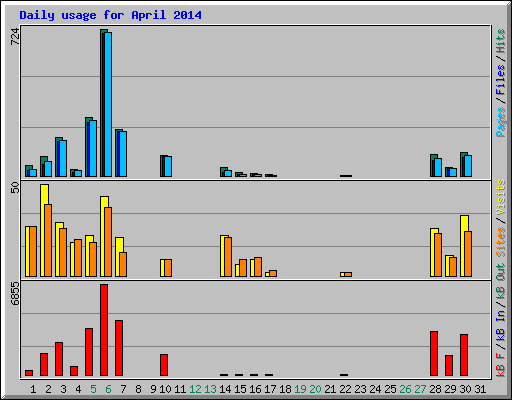512x400 pixels.
Task: Select the orange sites bar for day 10
Action: click(168, 268)
